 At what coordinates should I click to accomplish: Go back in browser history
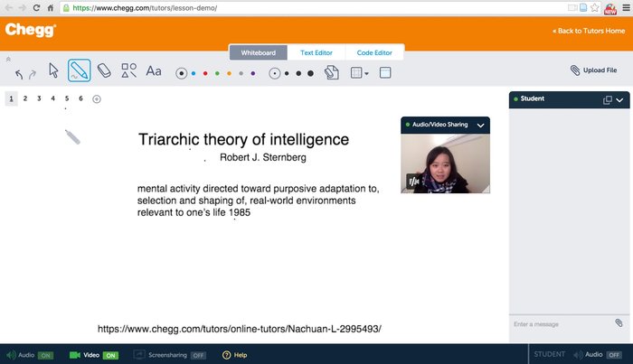(x=8, y=7)
